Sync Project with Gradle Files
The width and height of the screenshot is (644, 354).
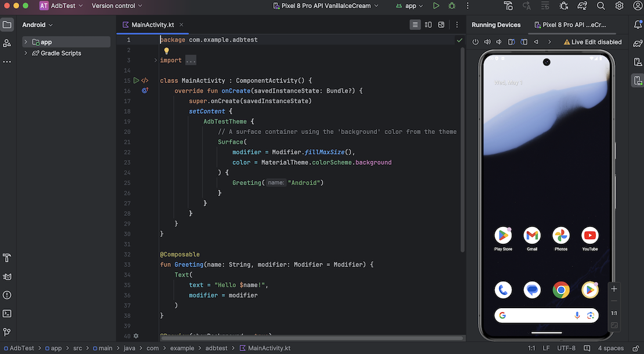click(583, 6)
